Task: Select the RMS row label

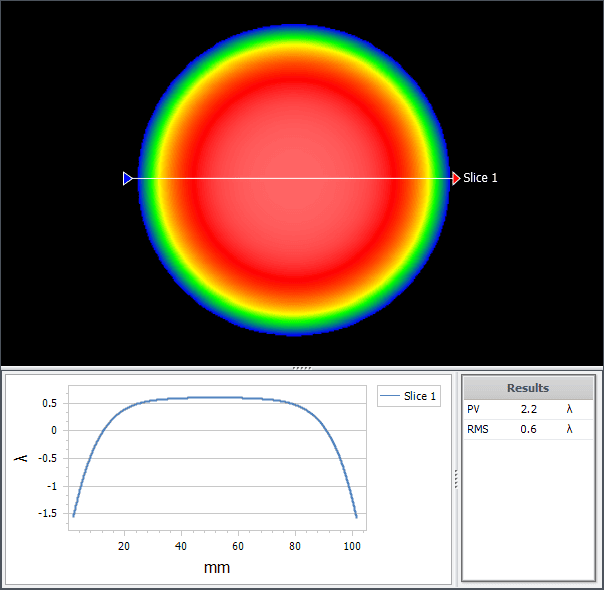Action: coord(478,429)
